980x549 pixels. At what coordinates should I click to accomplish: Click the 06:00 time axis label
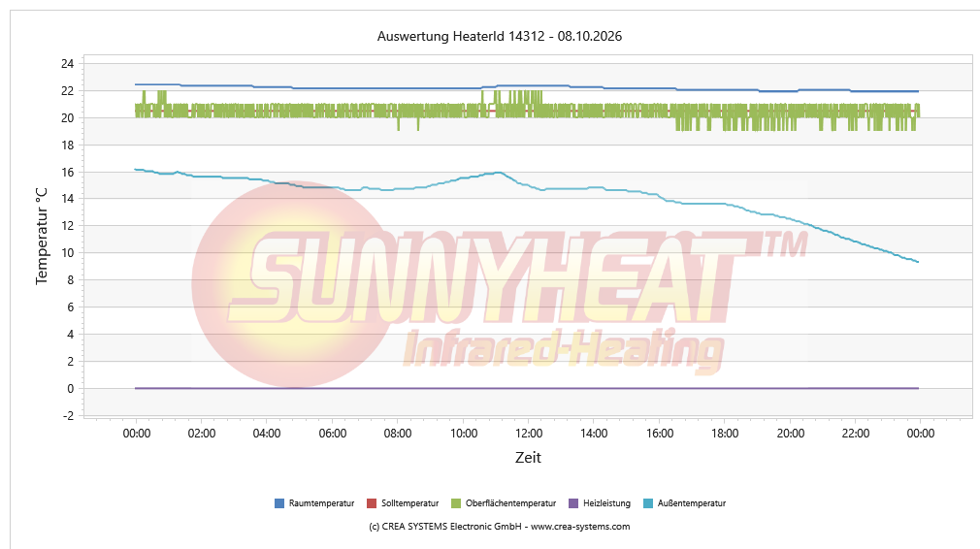(333, 434)
